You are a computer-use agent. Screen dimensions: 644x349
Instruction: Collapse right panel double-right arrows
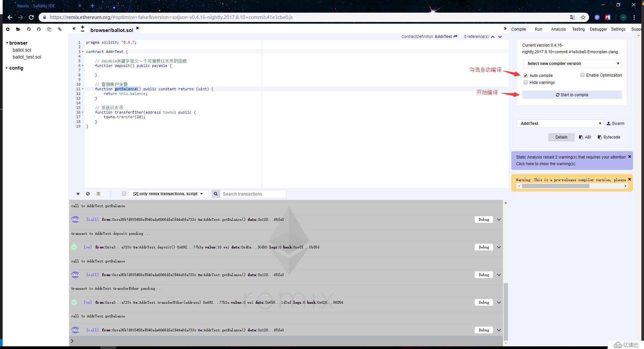coord(505,29)
